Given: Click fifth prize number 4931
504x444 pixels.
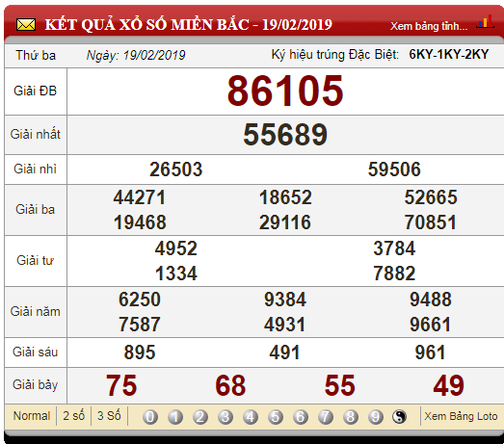Looking at the screenshot, I should (285, 325).
